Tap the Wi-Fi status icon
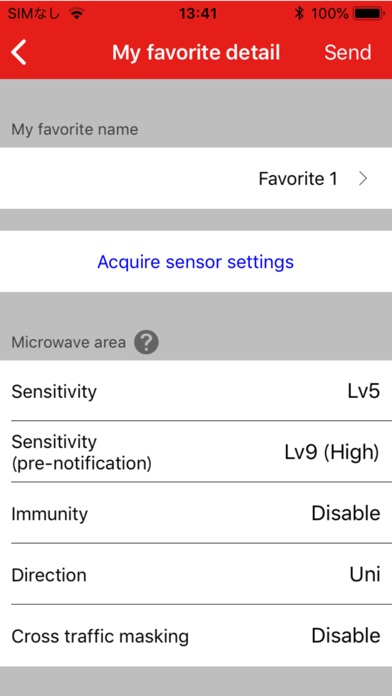 click(x=77, y=14)
